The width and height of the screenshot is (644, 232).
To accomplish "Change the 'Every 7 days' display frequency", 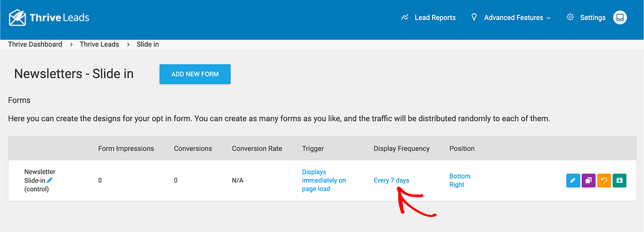I will [x=391, y=180].
